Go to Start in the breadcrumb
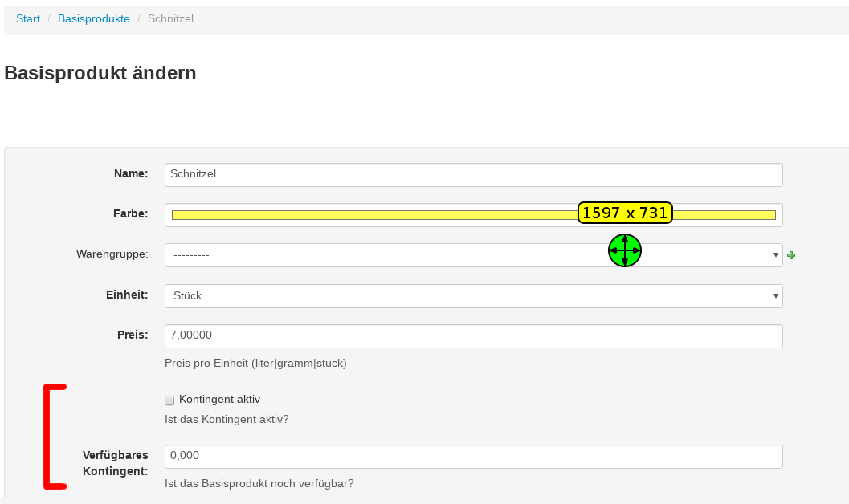Image resolution: width=849 pixels, height=504 pixels. pos(28,18)
